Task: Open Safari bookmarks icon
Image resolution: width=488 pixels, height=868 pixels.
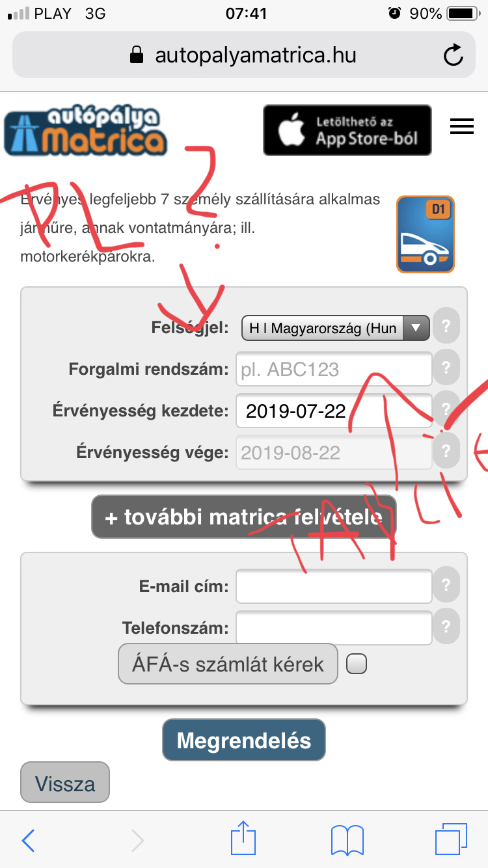Action: pyautogui.click(x=347, y=840)
